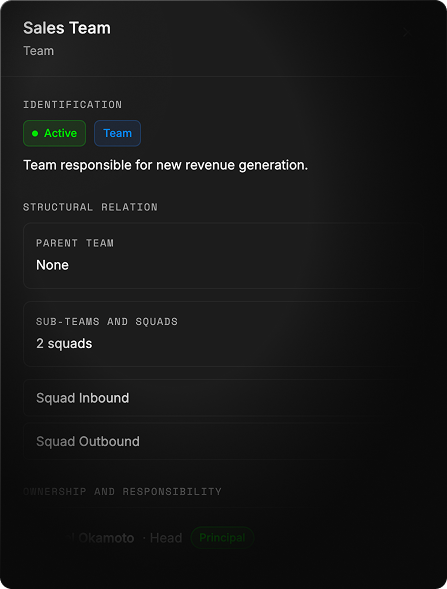Click the Sub-teams and Squads card
The width and height of the screenshot is (447, 589).
[224, 334]
